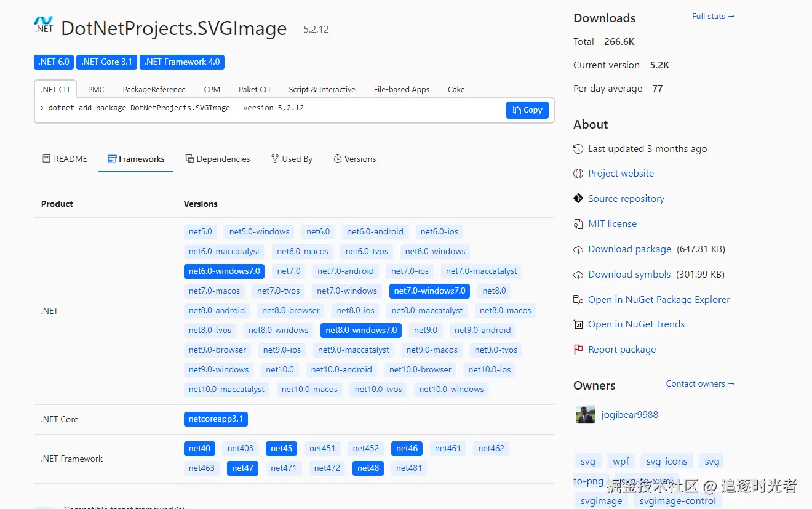Click the .NET package logo icon

pyautogui.click(x=44, y=25)
